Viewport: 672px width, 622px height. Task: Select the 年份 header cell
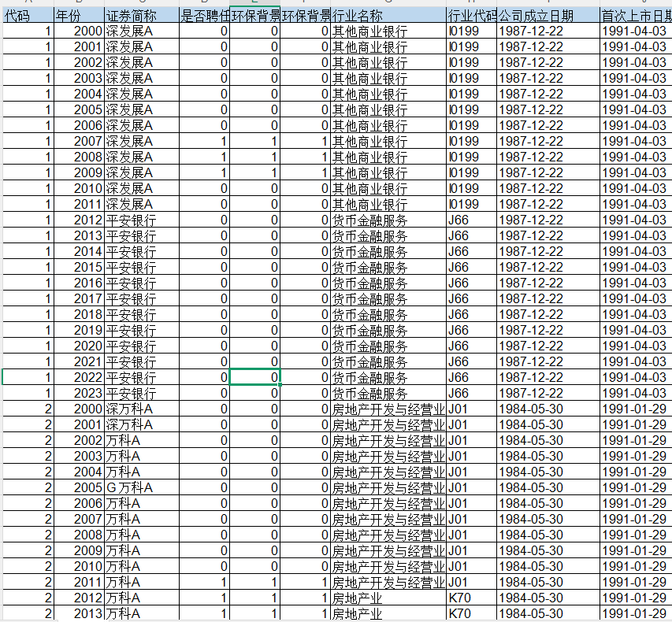[79, 16]
